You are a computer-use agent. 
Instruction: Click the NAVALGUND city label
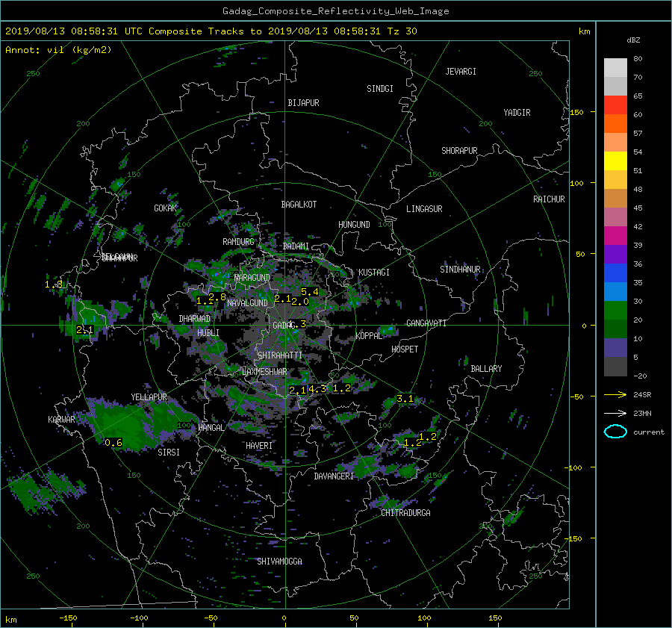coord(247,303)
